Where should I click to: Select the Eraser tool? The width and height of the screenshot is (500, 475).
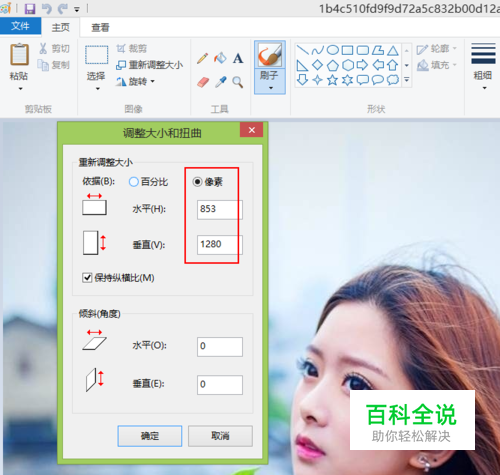[x=203, y=82]
